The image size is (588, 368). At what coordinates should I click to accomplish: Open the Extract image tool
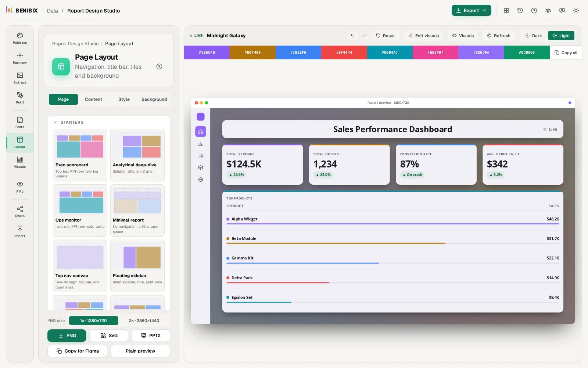pyautogui.click(x=20, y=78)
